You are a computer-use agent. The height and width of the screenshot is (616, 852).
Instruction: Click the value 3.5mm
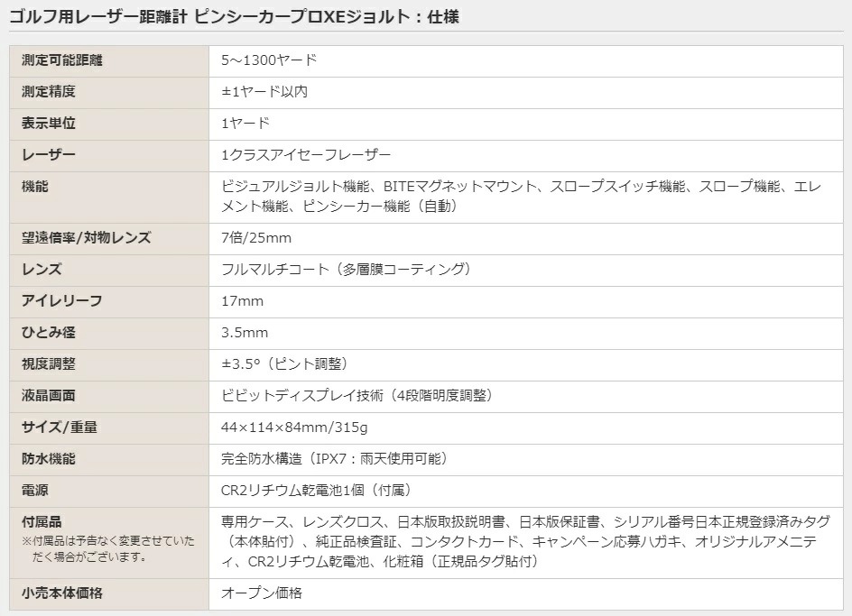click(245, 333)
